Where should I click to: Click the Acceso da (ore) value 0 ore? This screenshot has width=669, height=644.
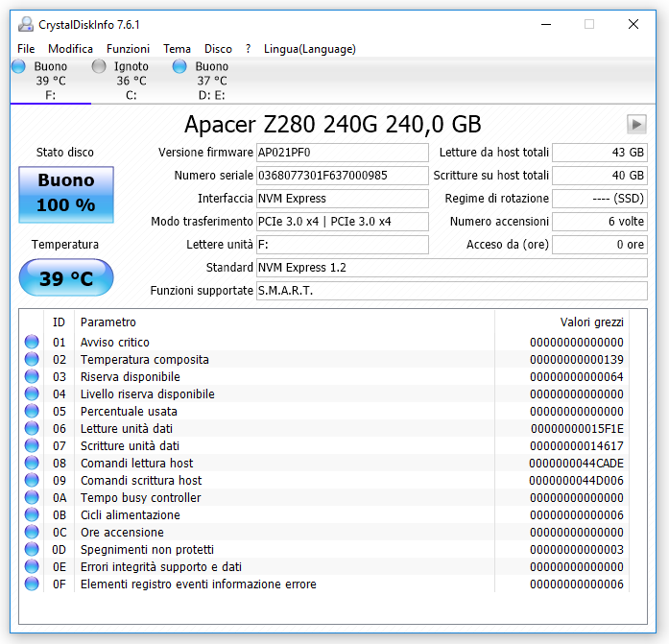(600, 245)
